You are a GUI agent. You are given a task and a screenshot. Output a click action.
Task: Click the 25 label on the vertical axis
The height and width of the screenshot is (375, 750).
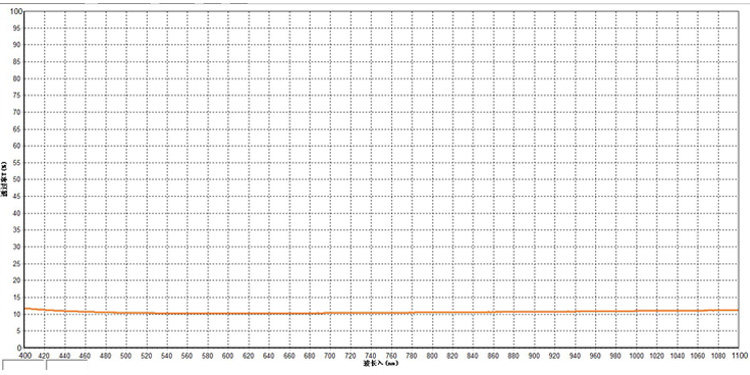(x=19, y=264)
